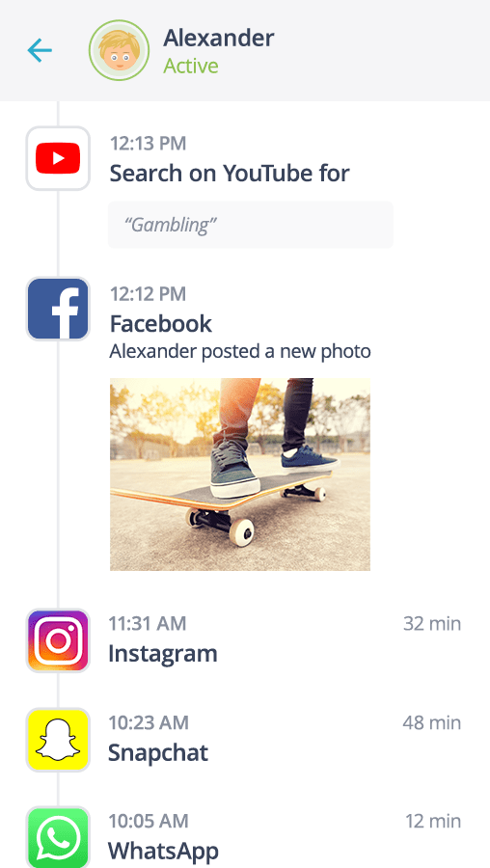This screenshot has height=868, width=490.
Task: Select the Facebook icon in timeline
Action: coord(58,309)
